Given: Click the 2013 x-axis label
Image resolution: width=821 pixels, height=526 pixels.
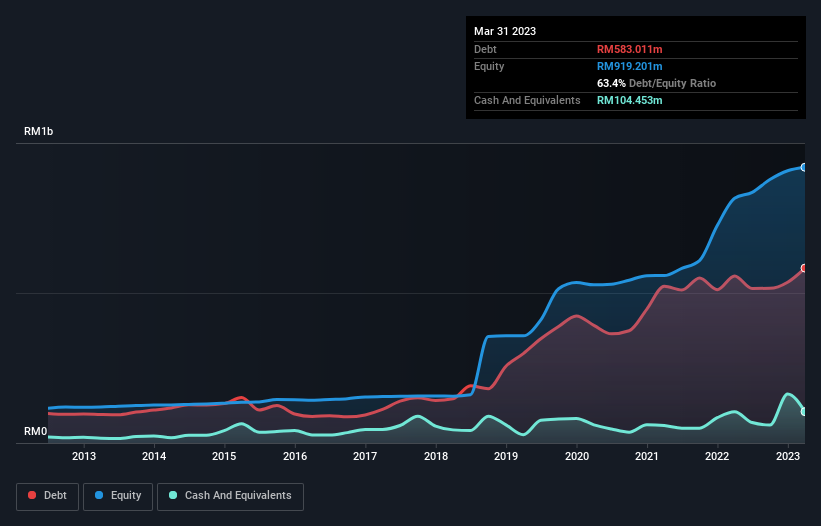Looking at the screenshot, I should pyautogui.click(x=84, y=456).
